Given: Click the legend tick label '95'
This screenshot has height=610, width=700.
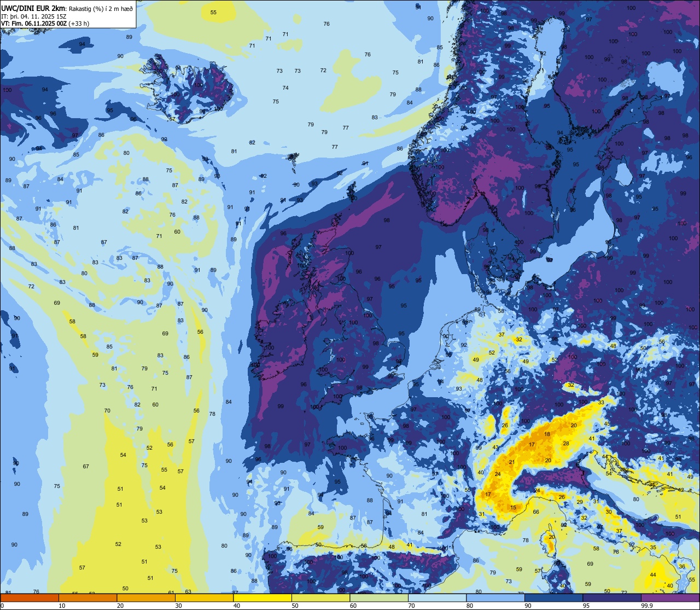Looking at the screenshot, I should pos(586,605).
